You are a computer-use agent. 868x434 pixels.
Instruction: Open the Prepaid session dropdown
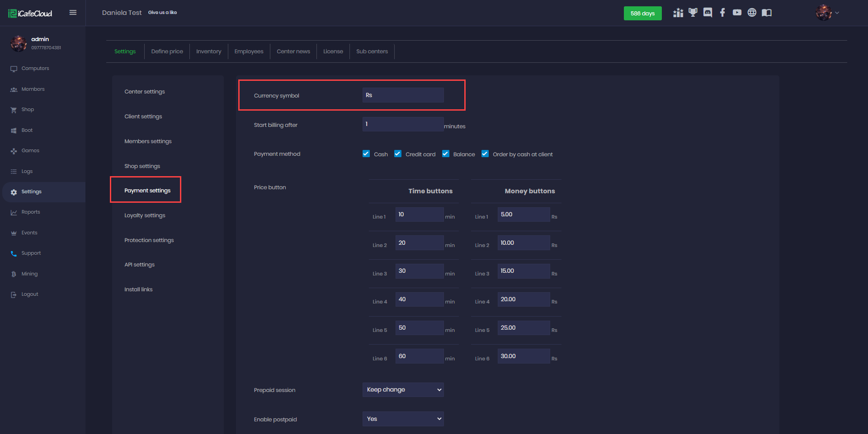click(x=403, y=390)
